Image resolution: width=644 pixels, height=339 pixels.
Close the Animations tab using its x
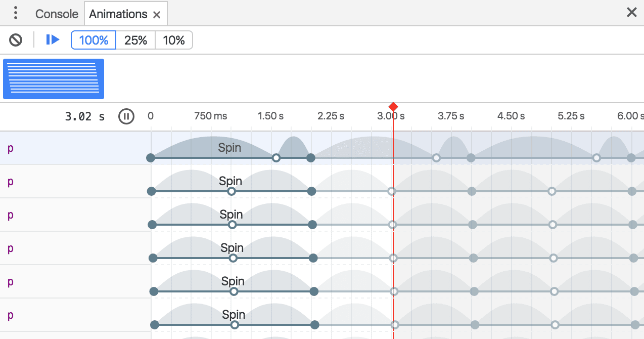(x=157, y=15)
